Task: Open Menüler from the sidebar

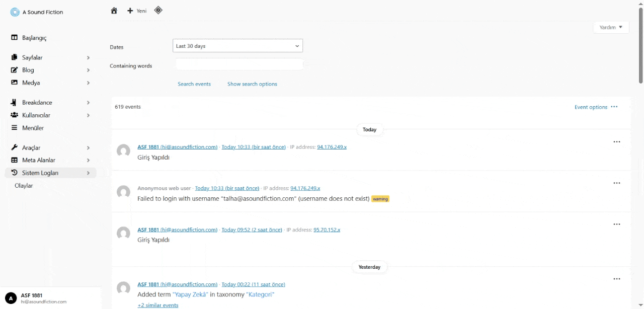Action: [x=33, y=128]
